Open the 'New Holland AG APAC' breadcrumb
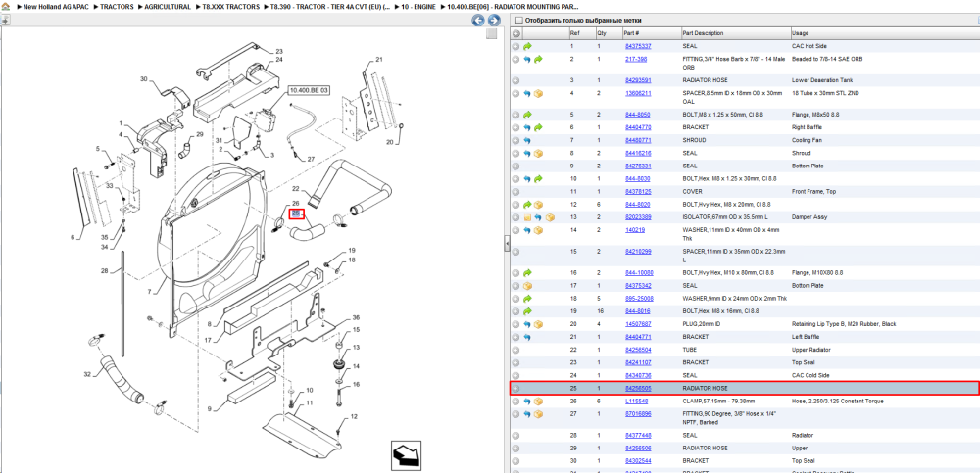This screenshot has height=473, width=980. tap(56, 6)
